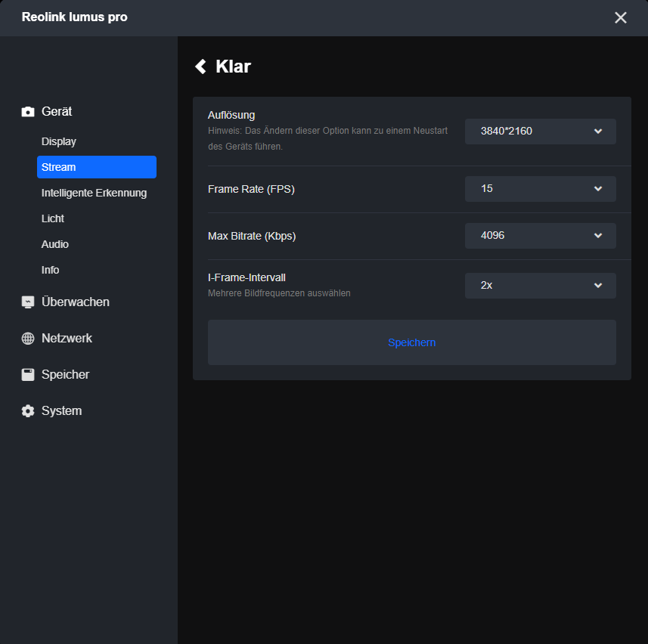
Task: Click the I-Frame-Intervall label
Action: tap(246, 277)
